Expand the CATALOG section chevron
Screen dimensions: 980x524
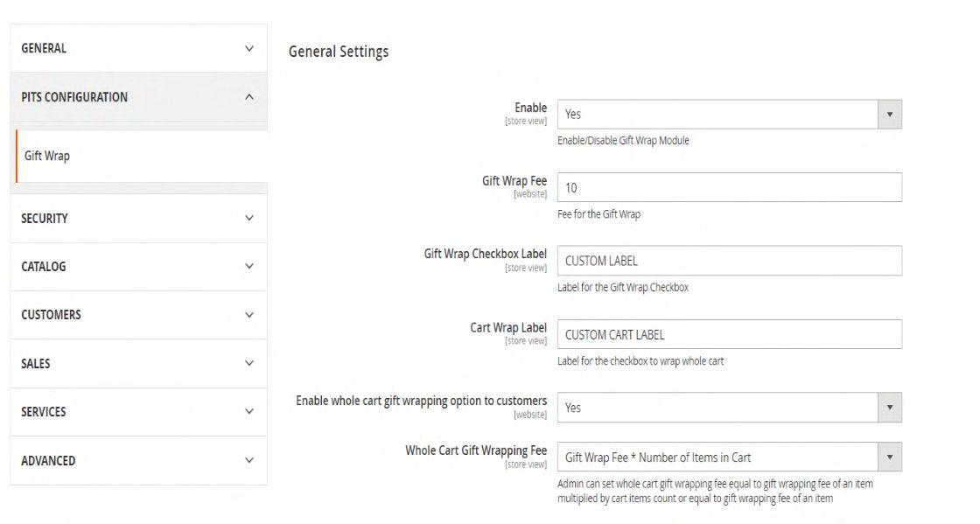(x=249, y=267)
